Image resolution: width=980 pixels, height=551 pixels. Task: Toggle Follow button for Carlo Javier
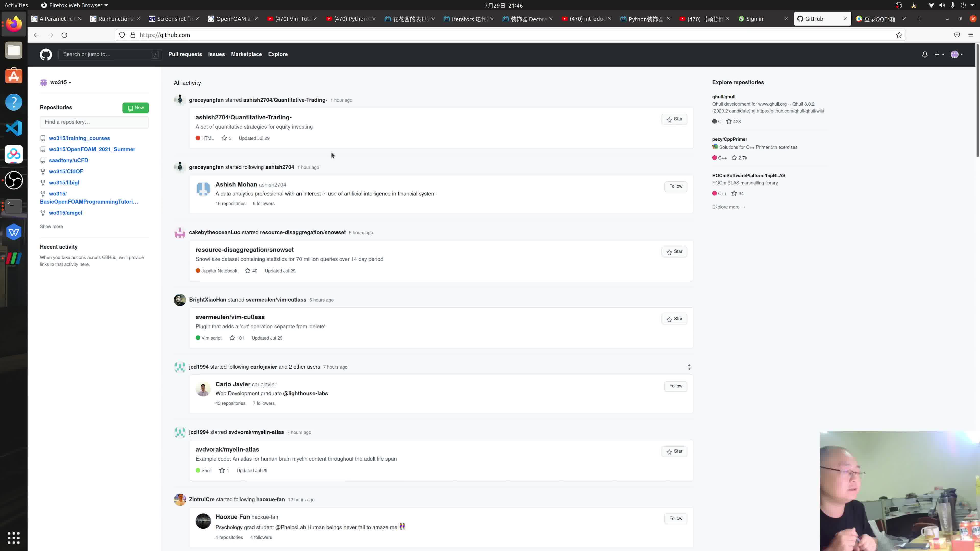(x=675, y=385)
